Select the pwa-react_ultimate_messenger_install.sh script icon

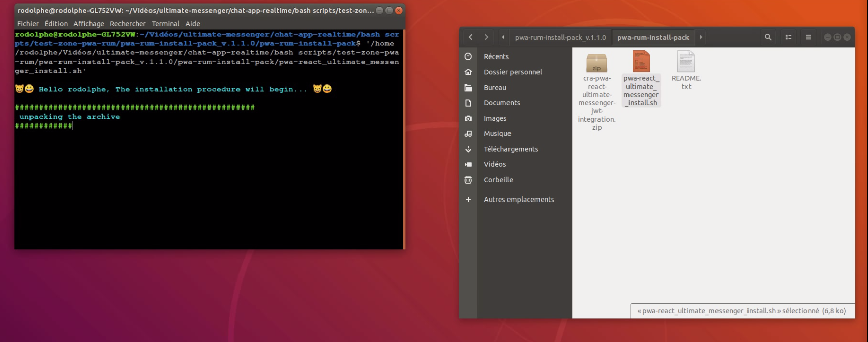click(641, 62)
